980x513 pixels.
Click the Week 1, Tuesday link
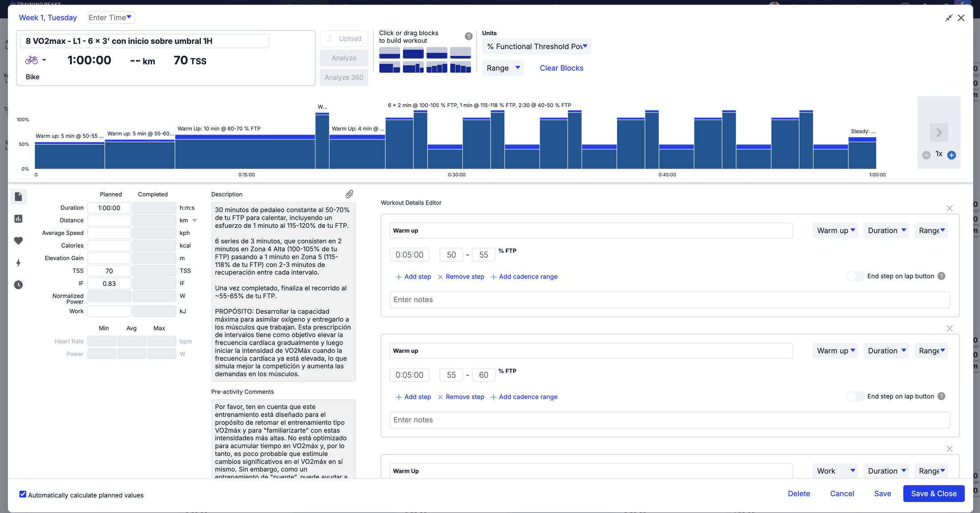click(x=48, y=17)
